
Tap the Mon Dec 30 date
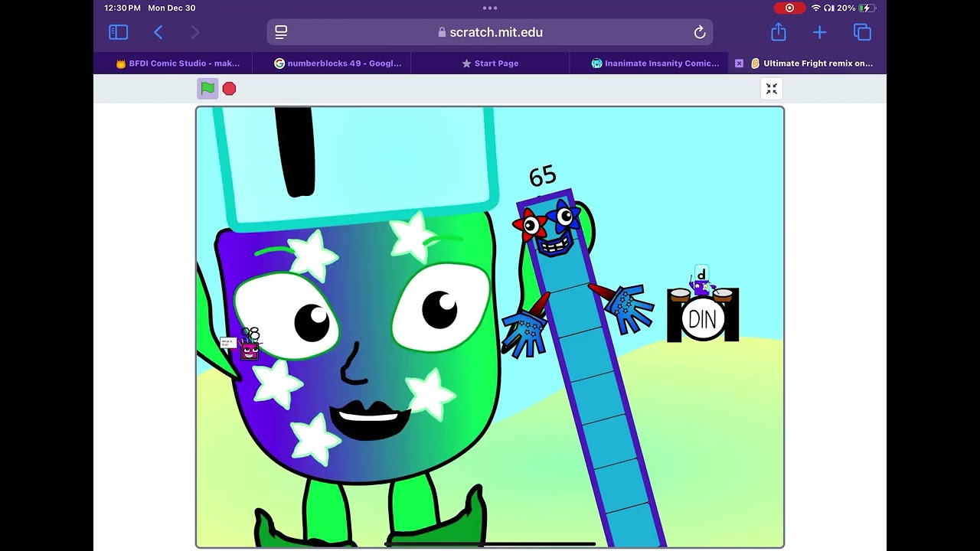tap(171, 8)
